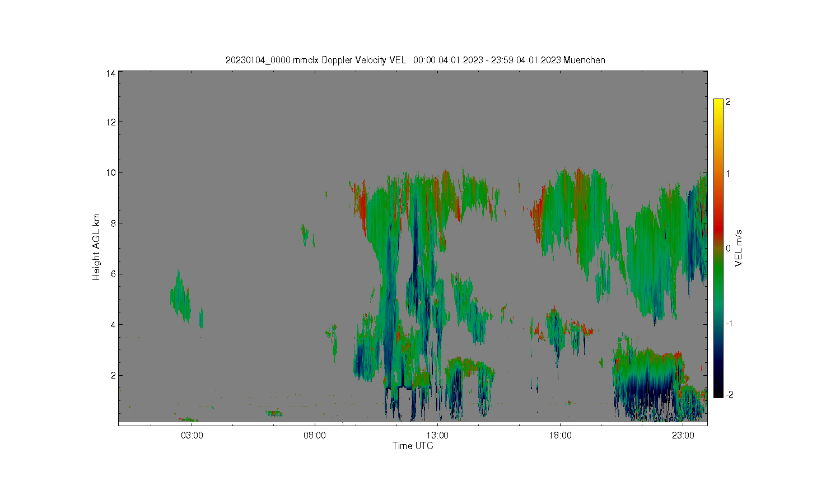This screenshot has height=504, width=840.
Task: Click the height tick label 4
Action: 113,325
